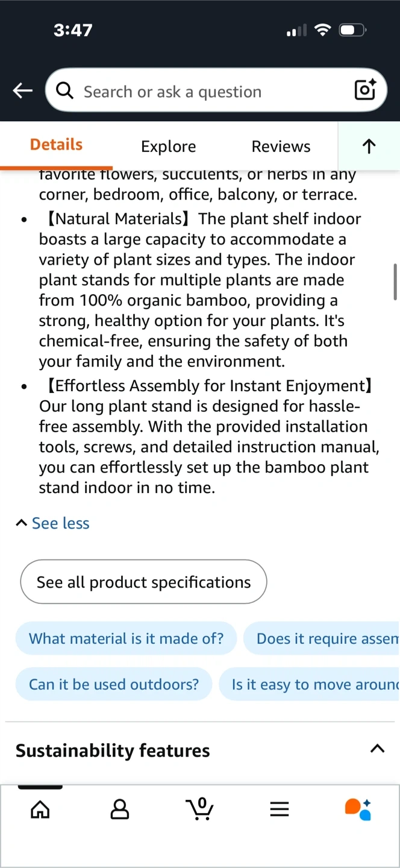
Task: Switch to the Reviews tab
Action: pos(281,146)
